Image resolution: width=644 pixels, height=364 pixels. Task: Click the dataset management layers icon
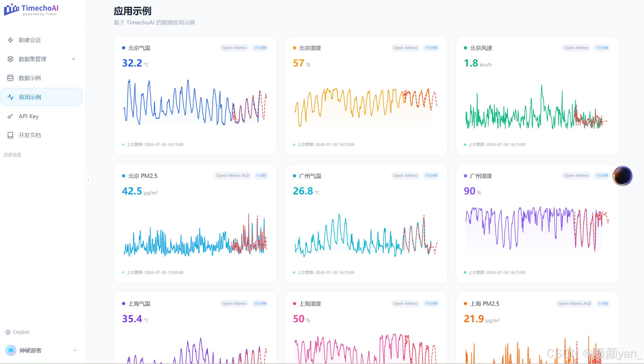coord(10,59)
